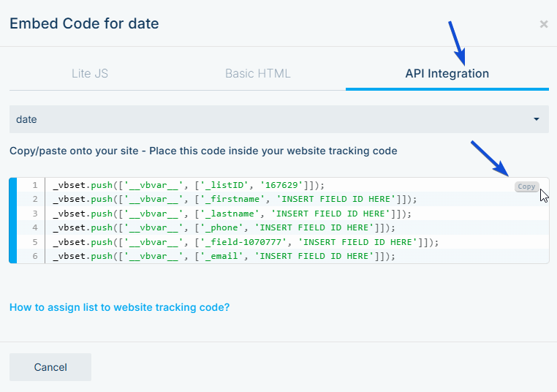557x392 pixels.
Task: Copy the code with the Copy button
Action: pyautogui.click(x=526, y=186)
